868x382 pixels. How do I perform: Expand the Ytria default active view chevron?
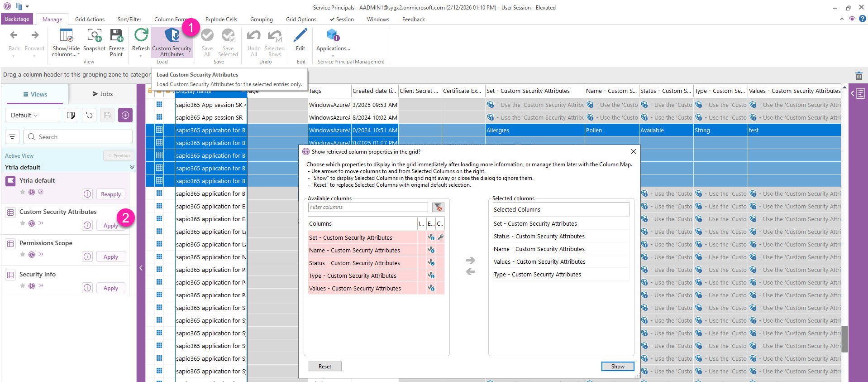[x=132, y=167]
